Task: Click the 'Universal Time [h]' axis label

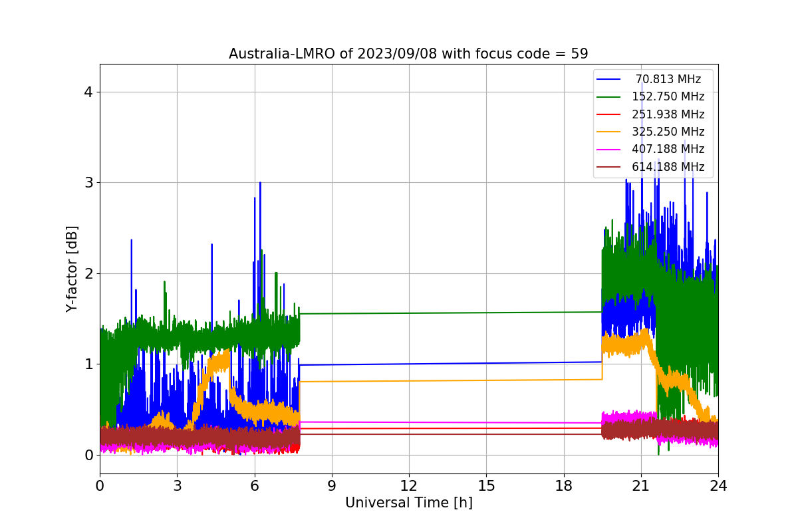Action: point(409,503)
